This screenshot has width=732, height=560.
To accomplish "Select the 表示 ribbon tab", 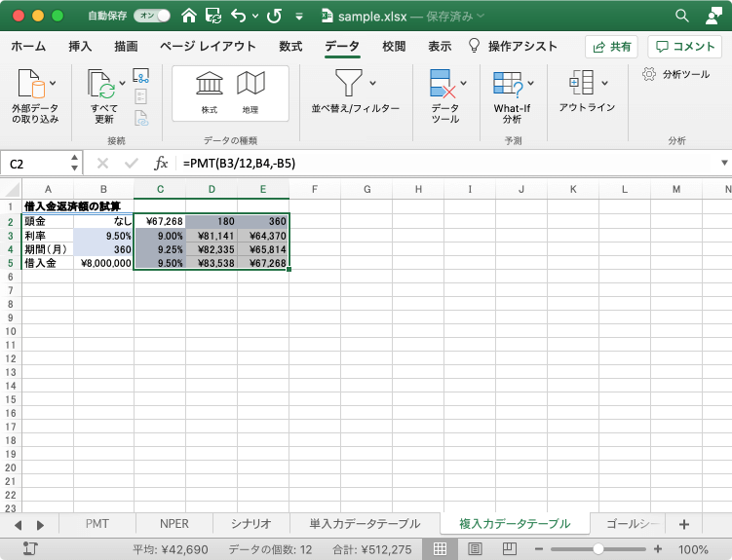I will [440, 46].
